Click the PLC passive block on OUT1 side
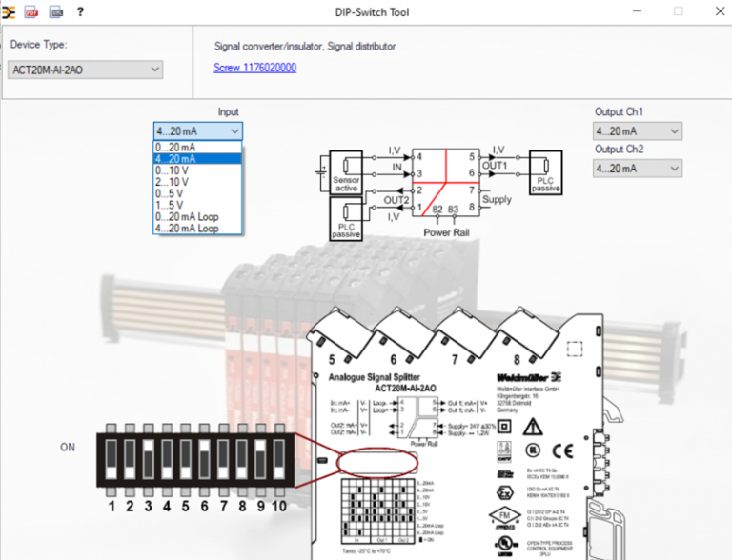The image size is (732, 560). click(545, 172)
